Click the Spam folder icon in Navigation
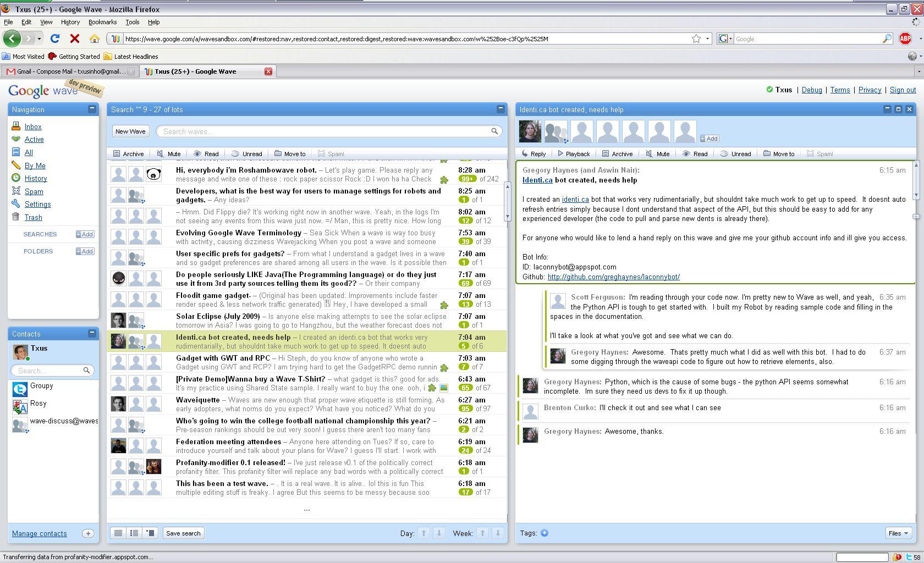This screenshot has height=563, width=924. 16,191
